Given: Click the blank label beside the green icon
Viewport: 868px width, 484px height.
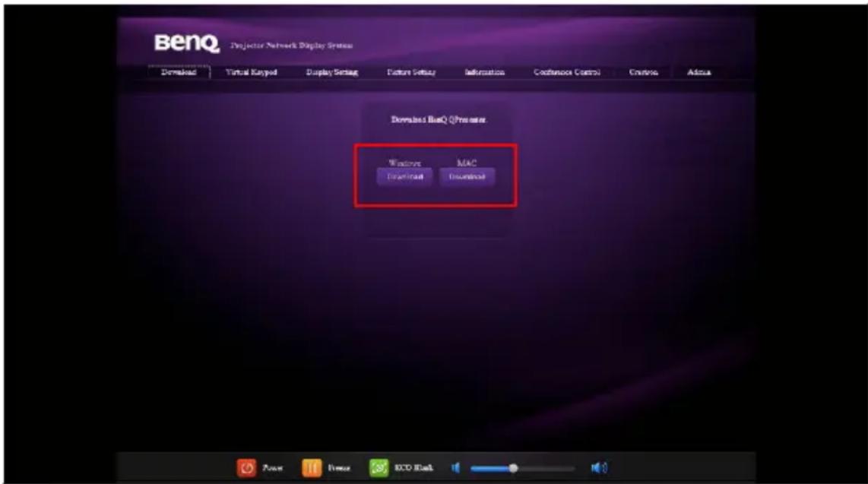Looking at the screenshot, I should click(413, 468).
